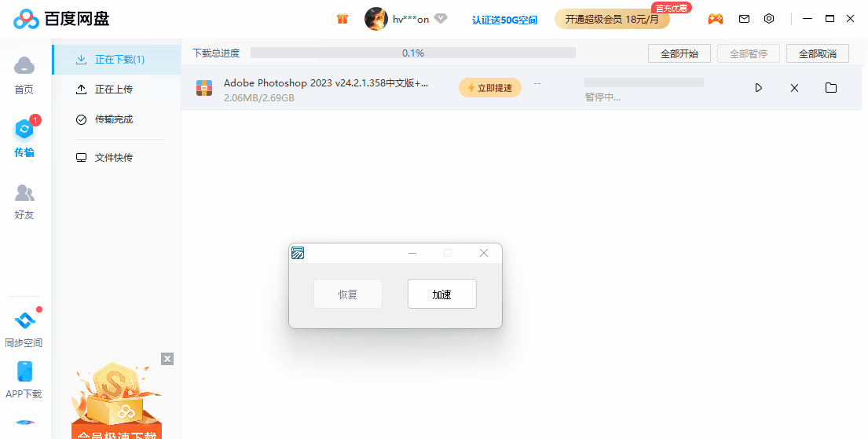Click the Photoshop archive file icon

pos(204,88)
